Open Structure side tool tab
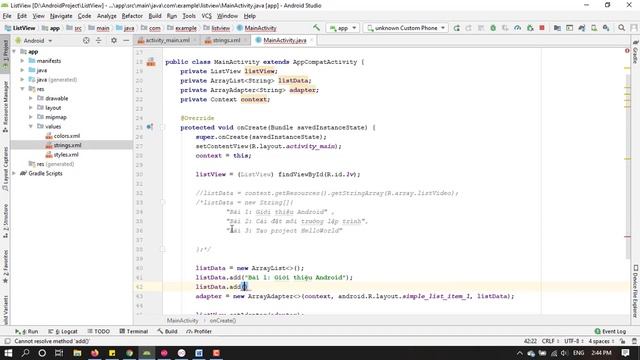 click(5, 222)
